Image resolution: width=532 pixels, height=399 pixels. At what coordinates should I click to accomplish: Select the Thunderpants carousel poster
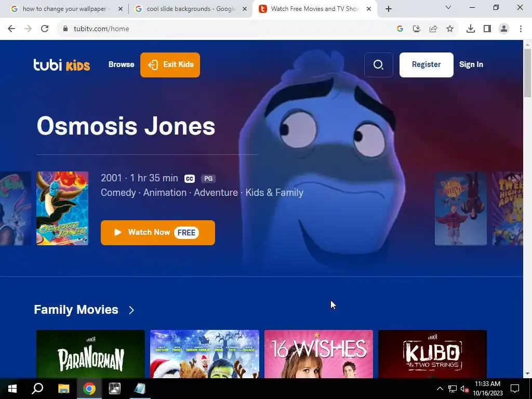pos(460,208)
